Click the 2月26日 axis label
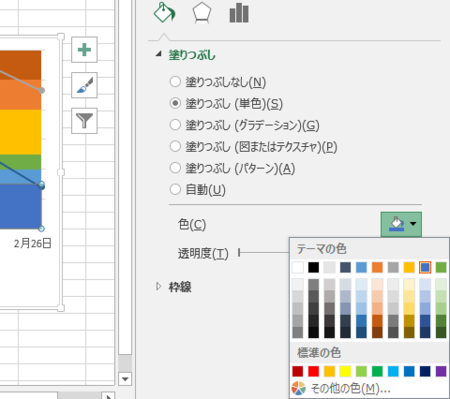 (x=32, y=244)
